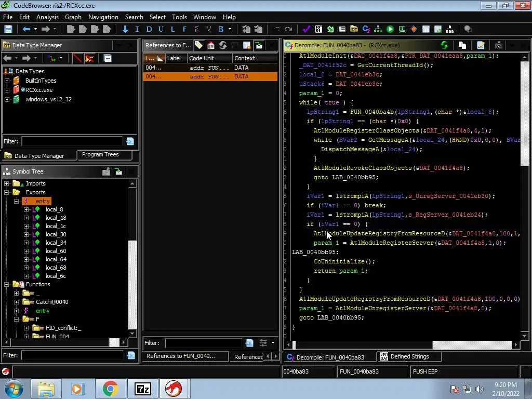The width and height of the screenshot is (532, 399).
Task: Click the green re-decompile refresh icon
Action: coord(444,45)
